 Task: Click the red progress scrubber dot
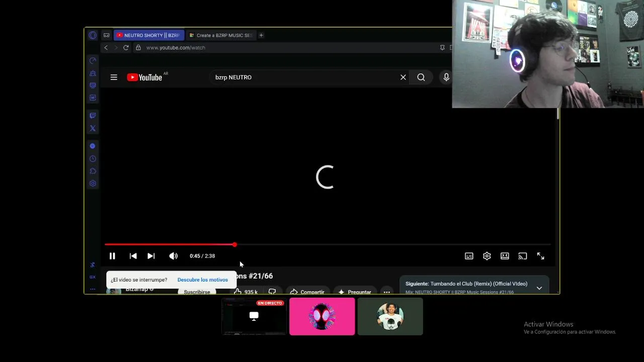click(x=234, y=245)
